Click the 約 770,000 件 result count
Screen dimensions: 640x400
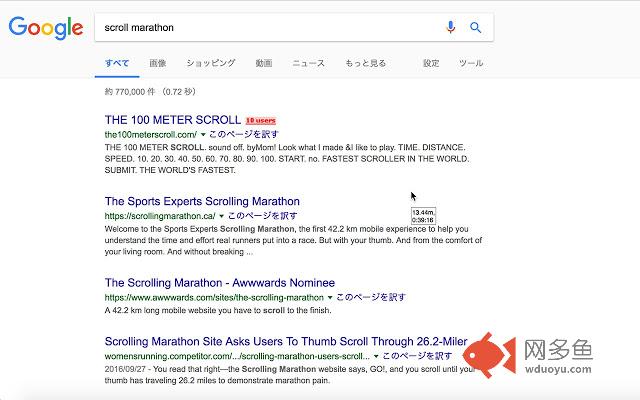(x=150, y=92)
